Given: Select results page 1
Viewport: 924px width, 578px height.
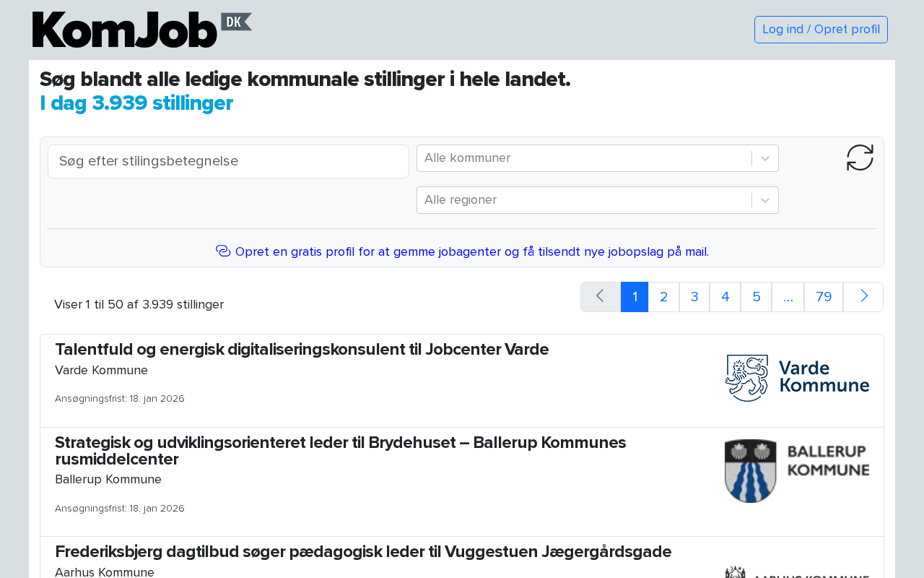Looking at the screenshot, I should click(x=635, y=297).
